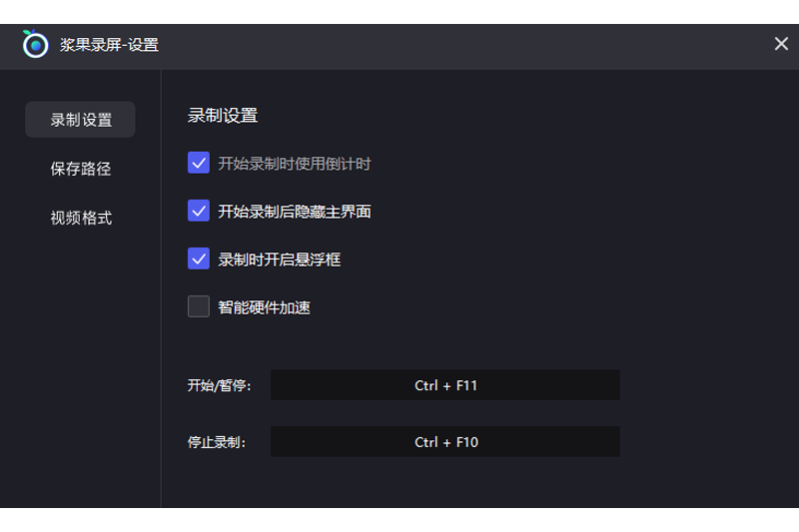Click the 录制设置 heading in the content panel
The width and height of the screenshot is (799, 532).
(223, 116)
